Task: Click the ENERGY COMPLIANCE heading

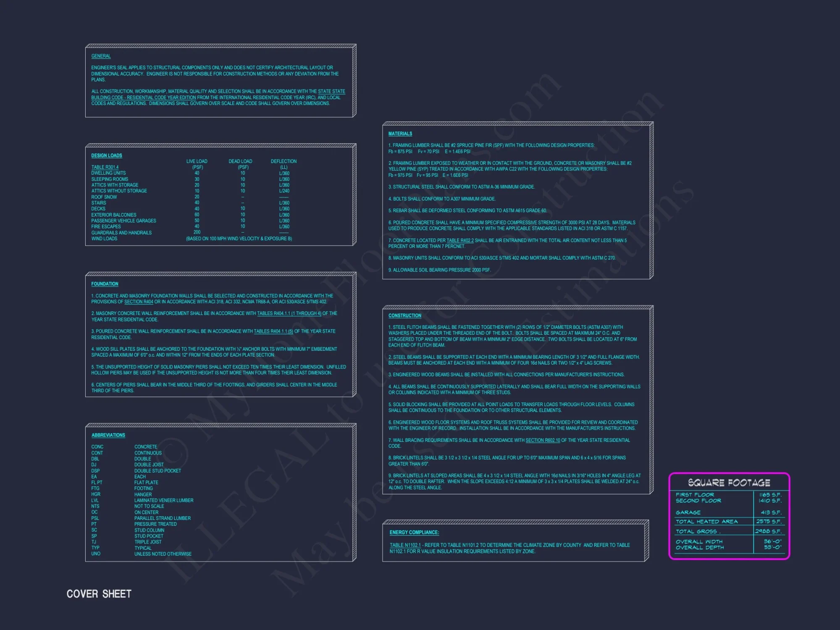Action: coord(414,532)
